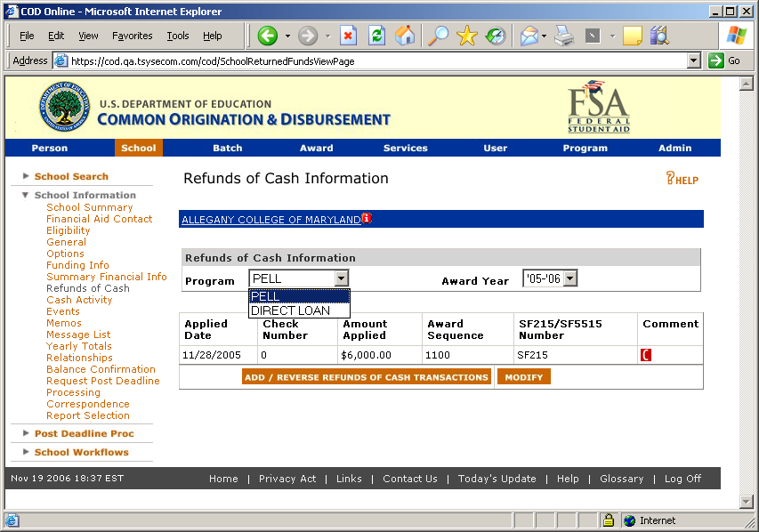The image size is (759, 532).
Task: Click in the address bar URL field
Action: (x=374, y=61)
